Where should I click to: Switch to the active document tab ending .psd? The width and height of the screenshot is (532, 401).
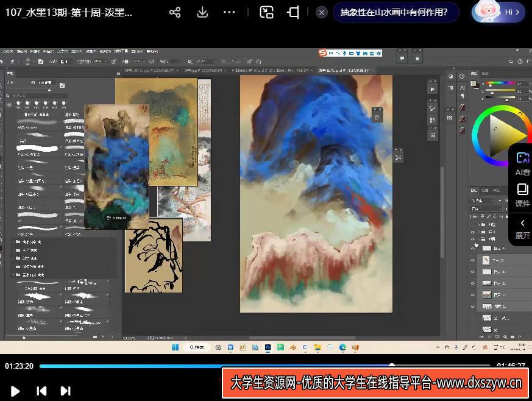(344, 70)
